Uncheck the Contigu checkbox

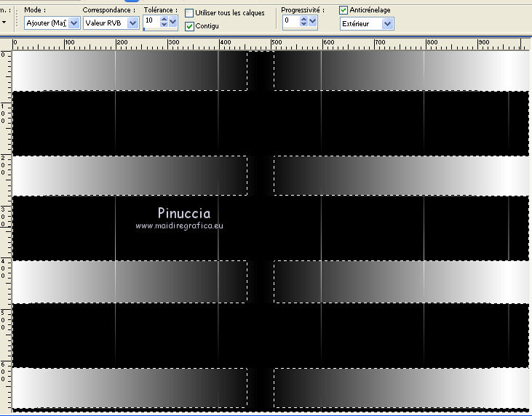click(x=189, y=26)
